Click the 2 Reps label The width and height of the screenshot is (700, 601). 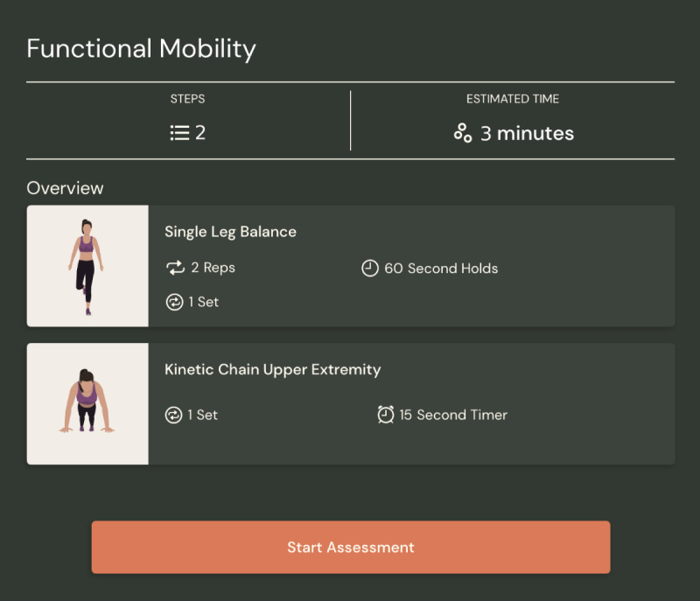click(213, 268)
